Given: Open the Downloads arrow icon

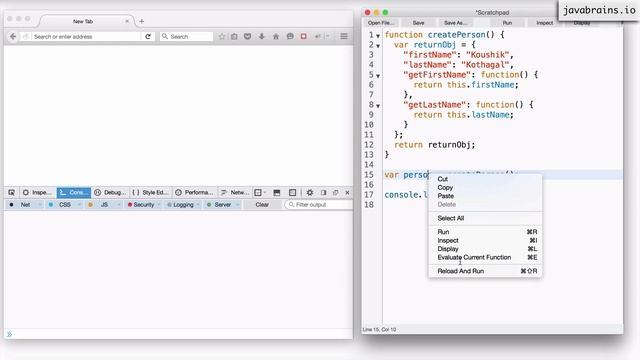Looking at the screenshot, I should tap(262, 36).
